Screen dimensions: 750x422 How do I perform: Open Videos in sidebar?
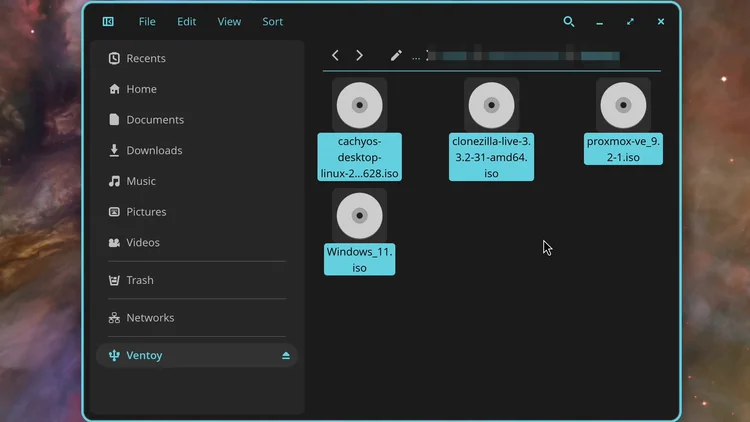point(197,242)
